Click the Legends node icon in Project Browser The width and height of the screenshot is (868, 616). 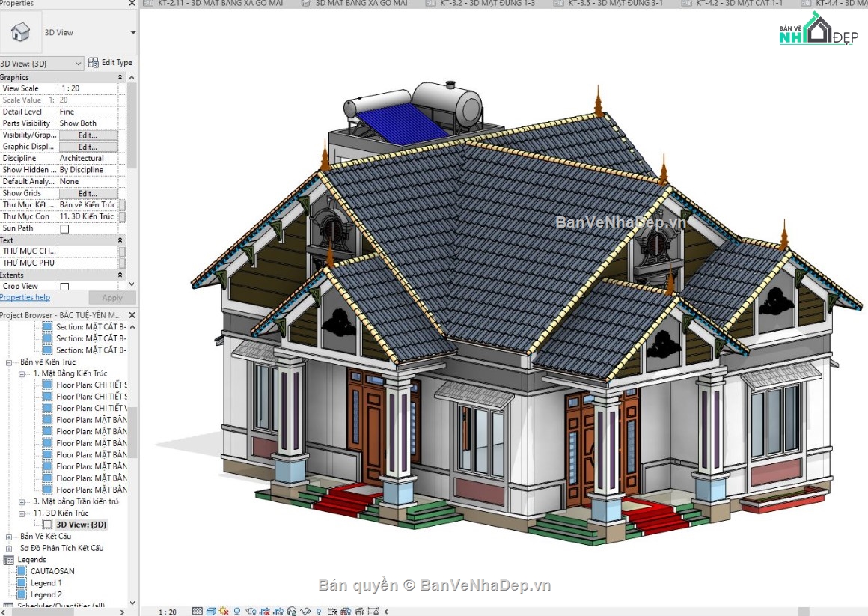pos(8,560)
